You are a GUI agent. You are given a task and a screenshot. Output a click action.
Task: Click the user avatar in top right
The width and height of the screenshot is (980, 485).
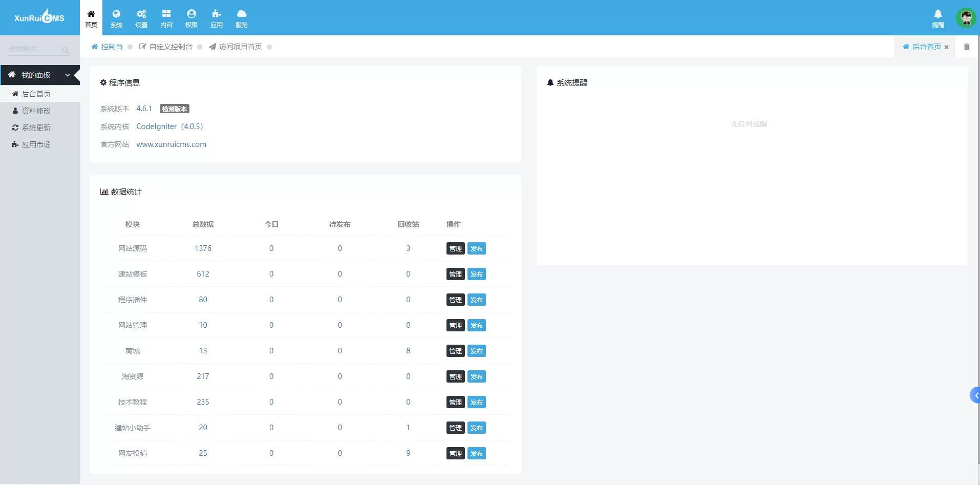tap(966, 18)
